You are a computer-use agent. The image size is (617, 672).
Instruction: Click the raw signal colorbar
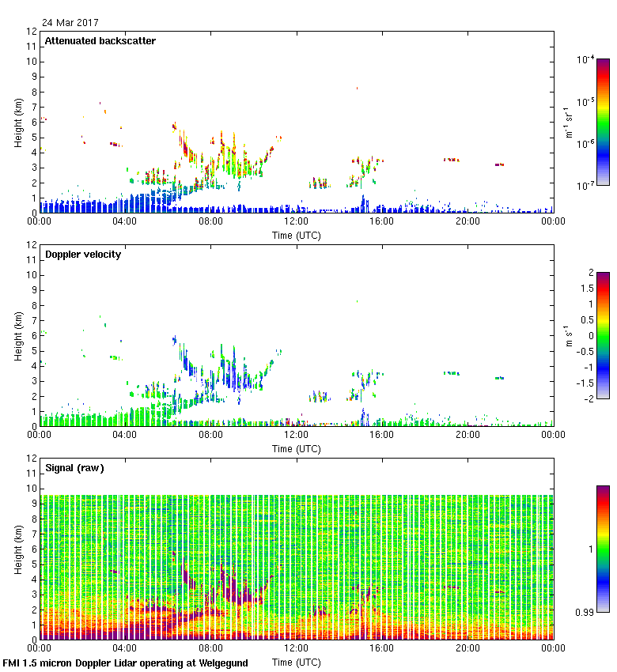pyautogui.click(x=603, y=549)
